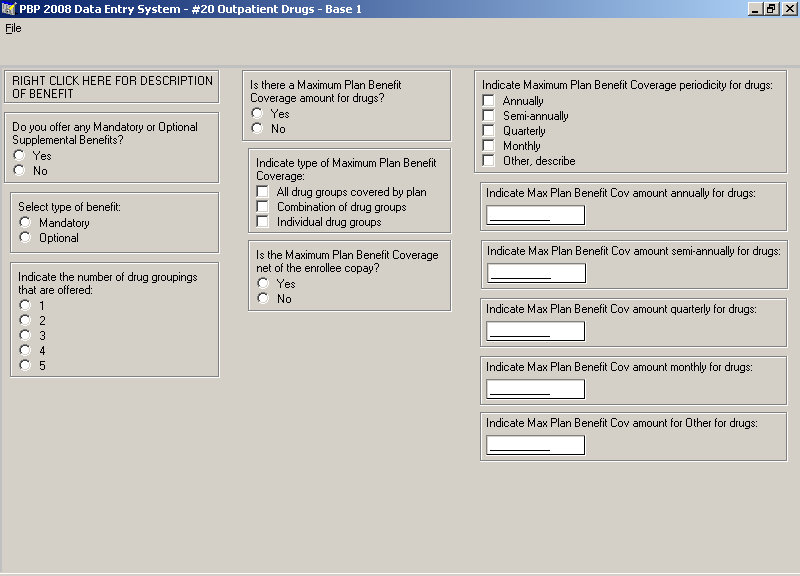Click 'Select type of benefit:' label
Image resolution: width=800 pixels, height=576 pixels.
coord(69,207)
